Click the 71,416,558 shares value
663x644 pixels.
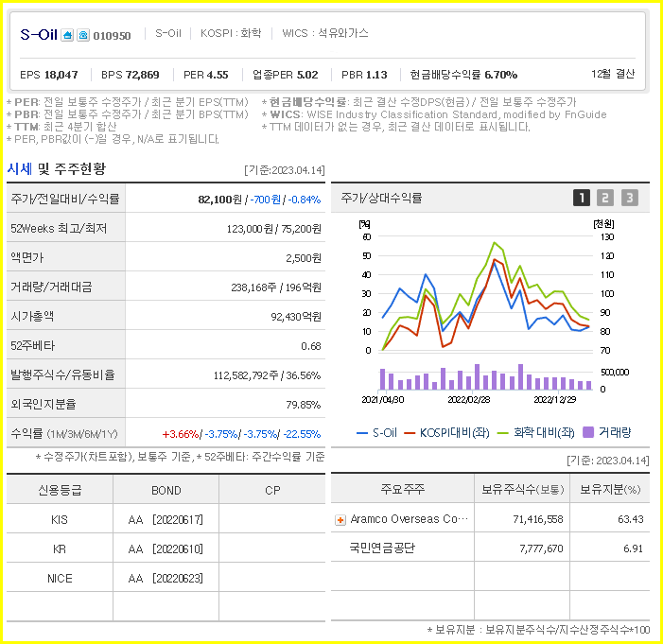tap(538, 519)
